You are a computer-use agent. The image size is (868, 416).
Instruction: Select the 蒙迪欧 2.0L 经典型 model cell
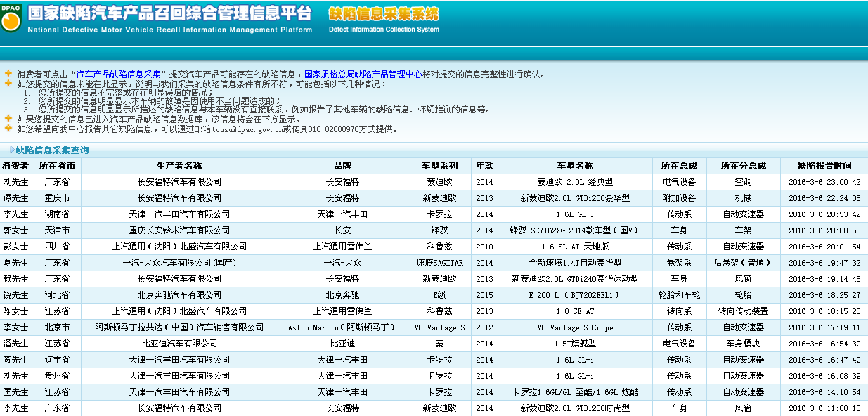click(576, 182)
